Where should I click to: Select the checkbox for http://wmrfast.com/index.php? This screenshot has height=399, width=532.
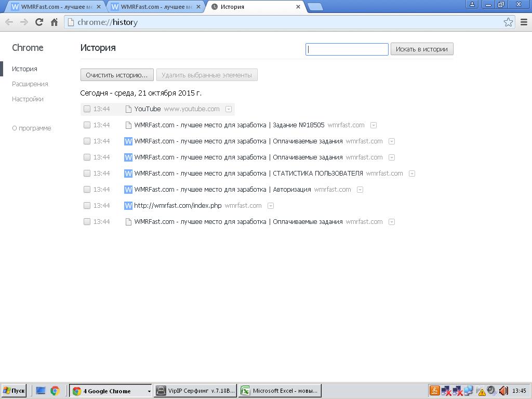(87, 206)
